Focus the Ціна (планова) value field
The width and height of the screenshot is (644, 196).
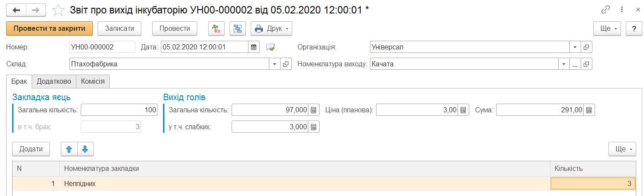tap(417, 110)
